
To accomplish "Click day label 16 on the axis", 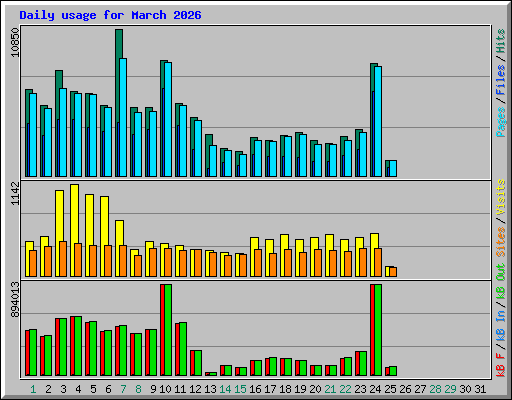I will pyautogui.click(x=255, y=389).
